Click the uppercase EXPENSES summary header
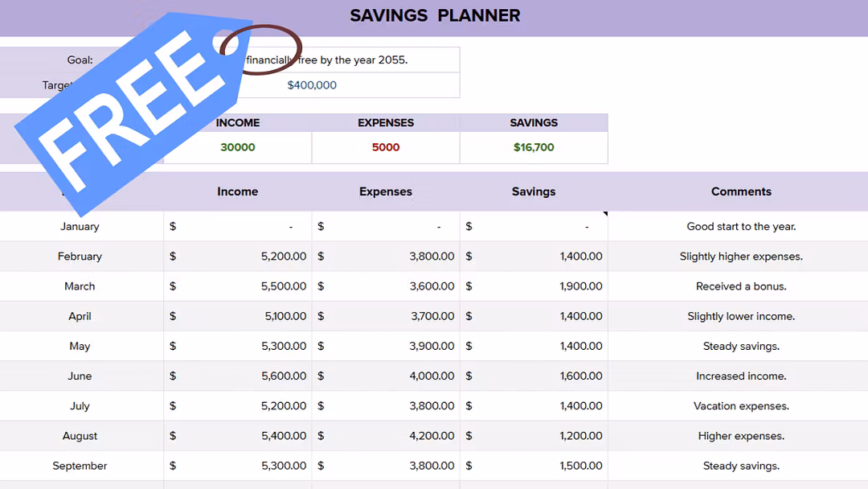This screenshot has width=868, height=489. pyautogui.click(x=386, y=123)
